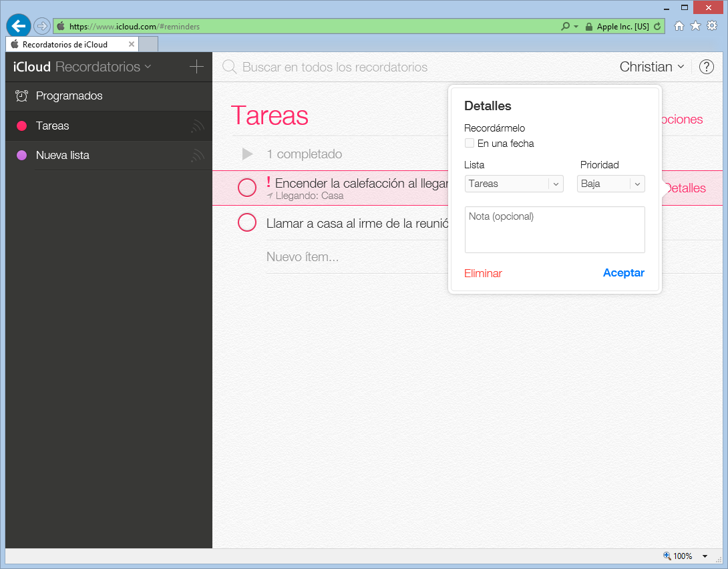Click 'Encender la calefacción al llegar' text
Image resolution: width=728 pixels, height=569 pixels.
pyautogui.click(x=362, y=184)
